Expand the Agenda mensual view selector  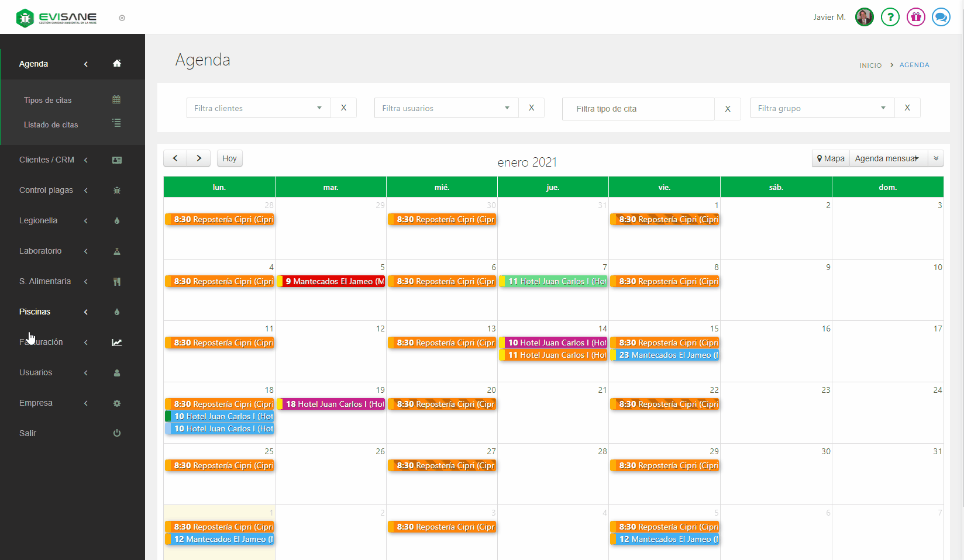888,158
